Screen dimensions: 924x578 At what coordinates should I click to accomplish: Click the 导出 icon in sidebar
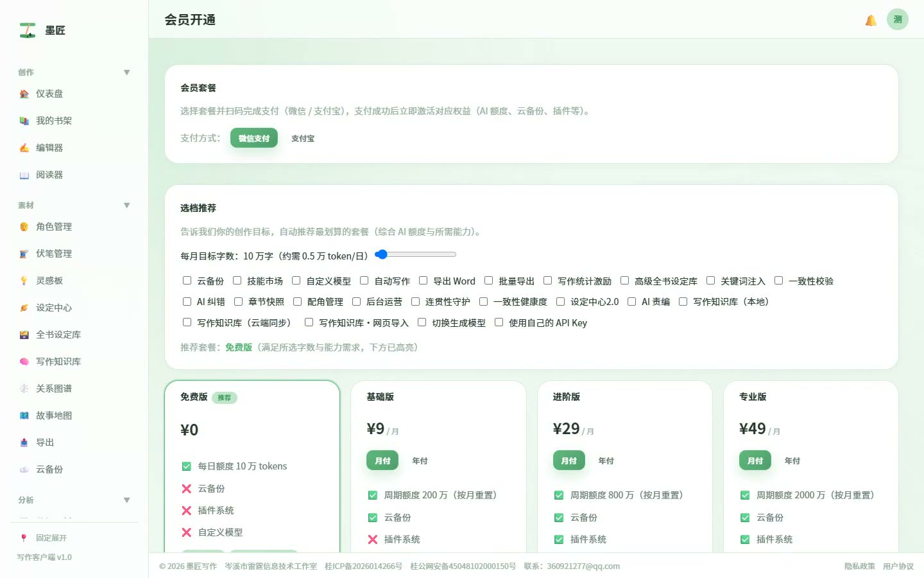pos(24,442)
